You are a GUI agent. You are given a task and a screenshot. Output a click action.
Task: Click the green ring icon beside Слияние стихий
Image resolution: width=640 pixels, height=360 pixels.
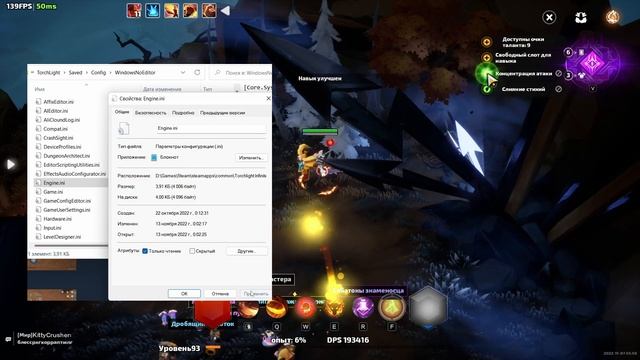(487, 89)
